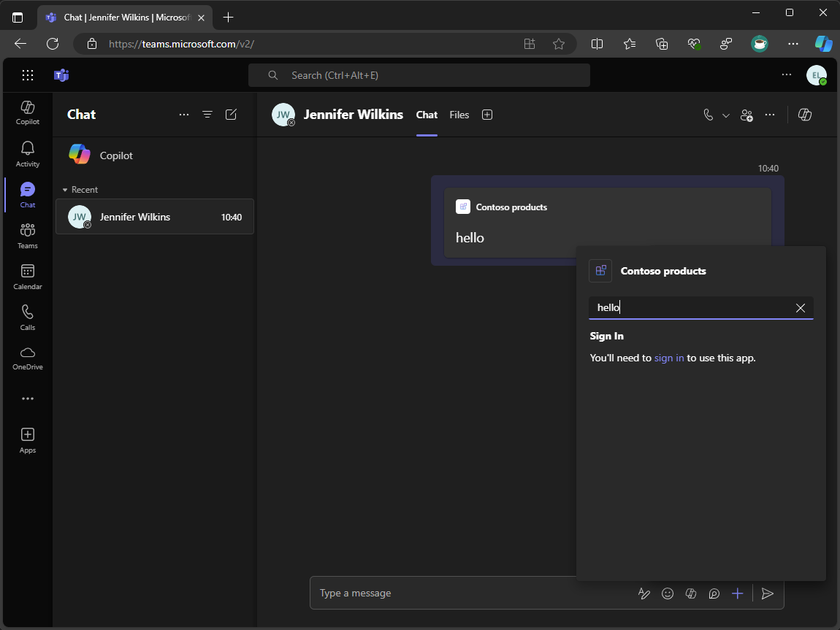840x630 pixels.
Task: Follow the sign in link
Action: (x=668, y=358)
